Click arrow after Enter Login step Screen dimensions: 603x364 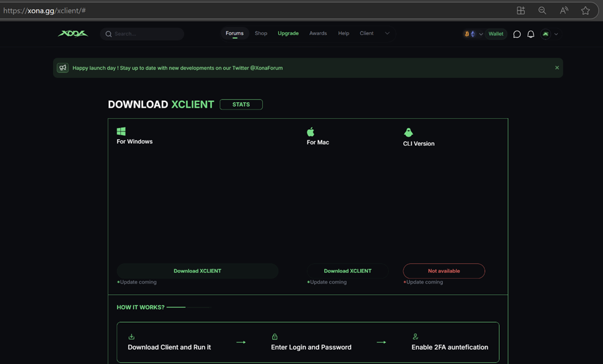(x=381, y=342)
